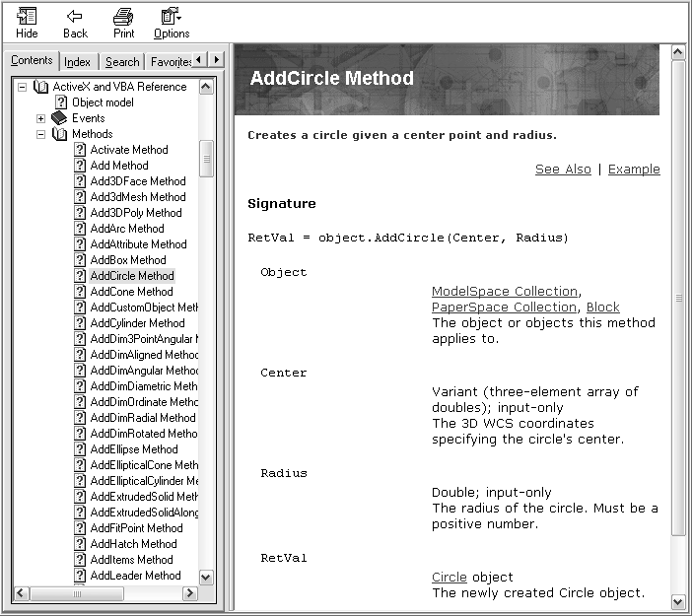The width and height of the screenshot is (693, 616).
Task: Click the AddItems Method page icon
Action: click(80, 560)
